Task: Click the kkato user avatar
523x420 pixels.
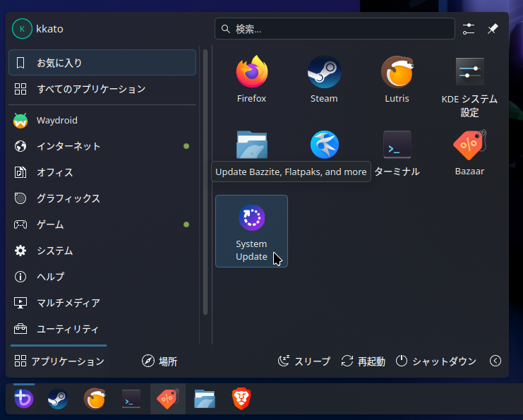Action: click(22, 29)
